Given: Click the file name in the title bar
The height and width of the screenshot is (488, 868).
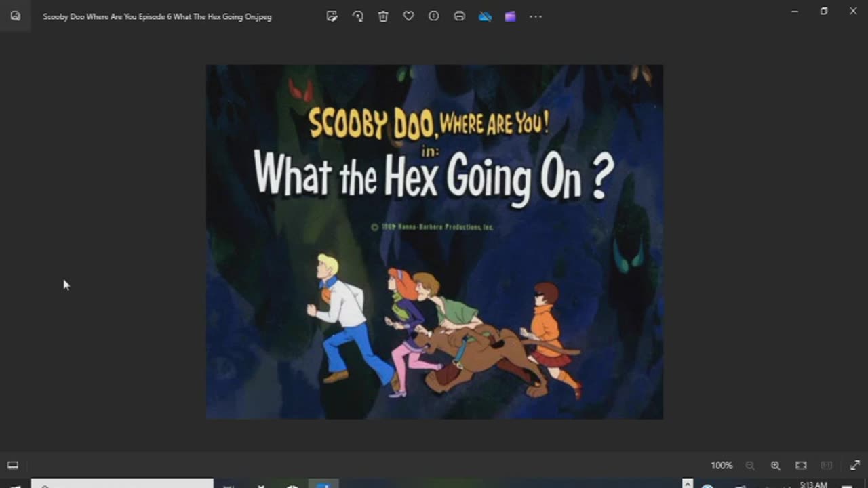Looking at the screenshot, I should point(157,16).
